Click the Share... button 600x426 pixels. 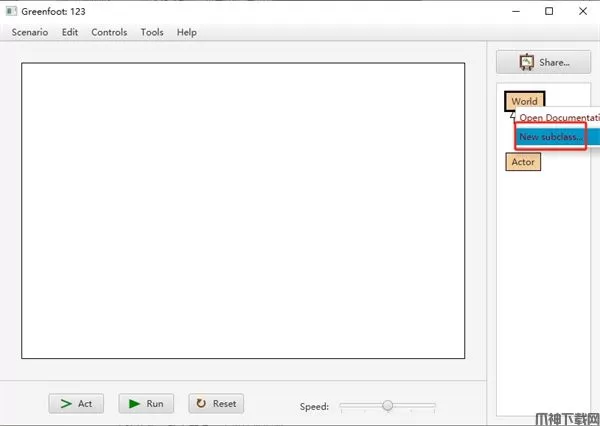[x=543, y=62]
